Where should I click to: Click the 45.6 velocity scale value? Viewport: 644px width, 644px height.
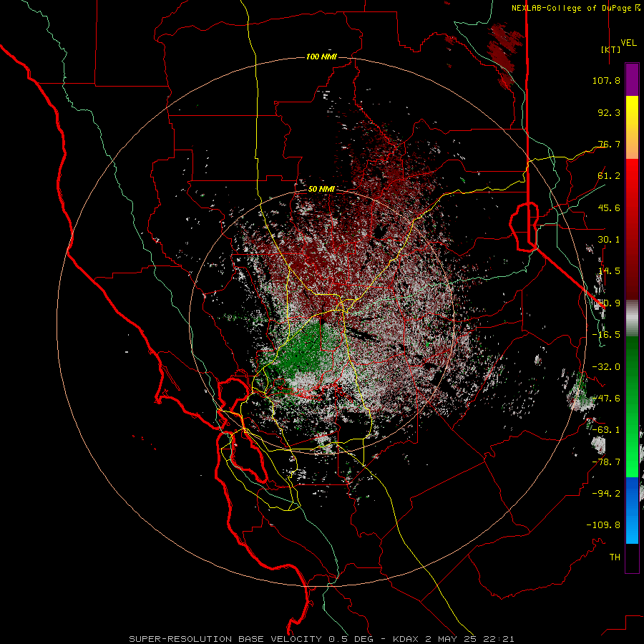(609, 208)
